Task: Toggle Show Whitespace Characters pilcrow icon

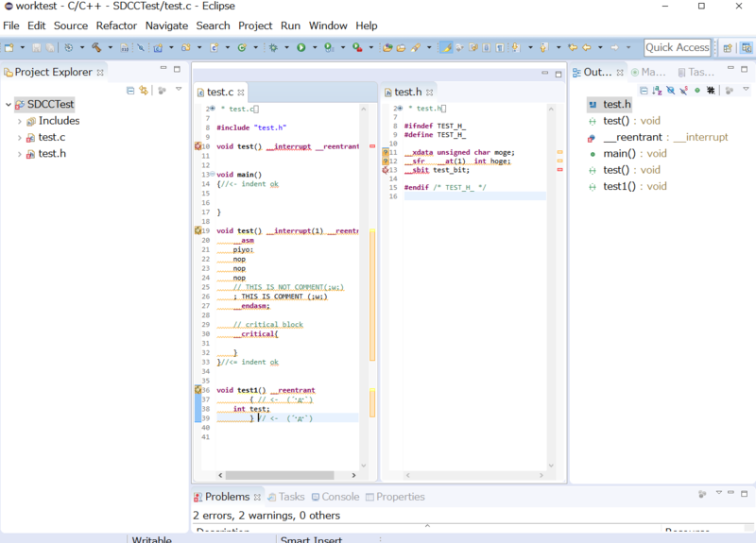Action: [x=500, y=47]
